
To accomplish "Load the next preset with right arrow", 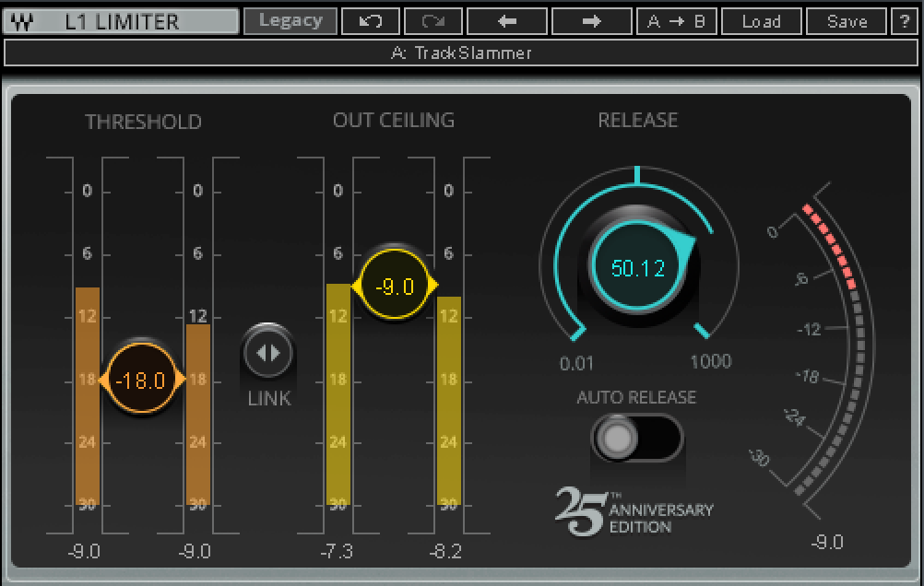I will pyautogui.click(x=592, y=21).
